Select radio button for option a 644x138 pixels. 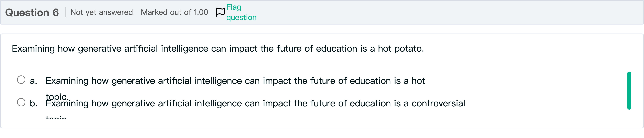coord(21,80)
